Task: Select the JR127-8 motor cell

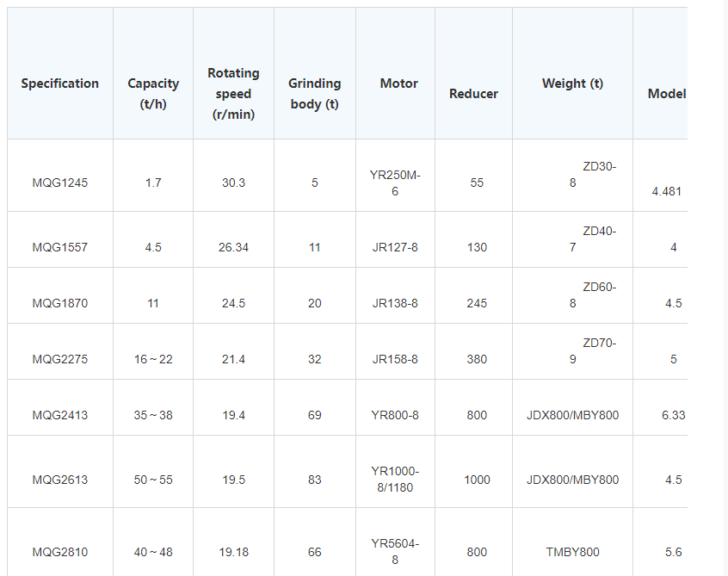Action: click(x=395, y=247)
